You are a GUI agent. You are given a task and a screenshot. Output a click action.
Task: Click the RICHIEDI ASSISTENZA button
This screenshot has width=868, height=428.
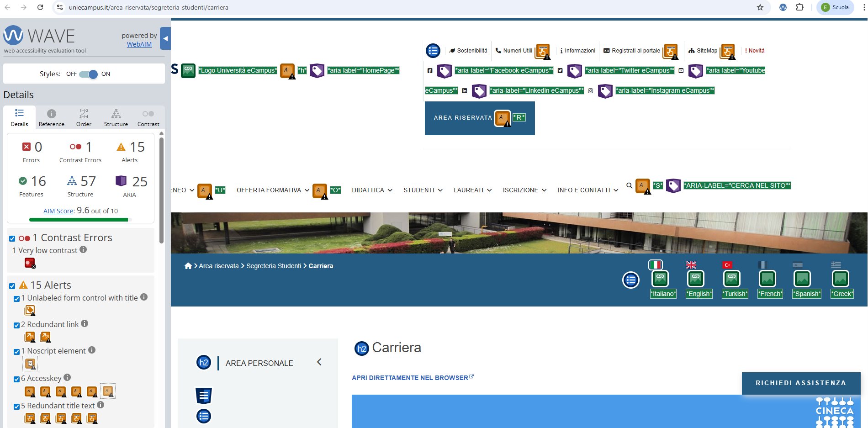[x=801, y=383]
